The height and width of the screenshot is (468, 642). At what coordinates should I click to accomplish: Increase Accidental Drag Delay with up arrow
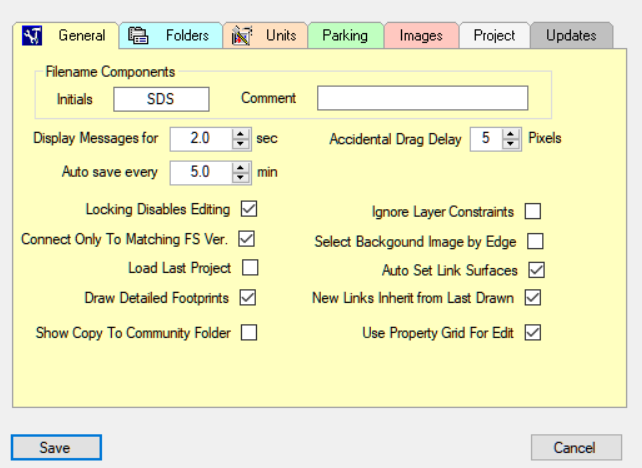[510, 134]
